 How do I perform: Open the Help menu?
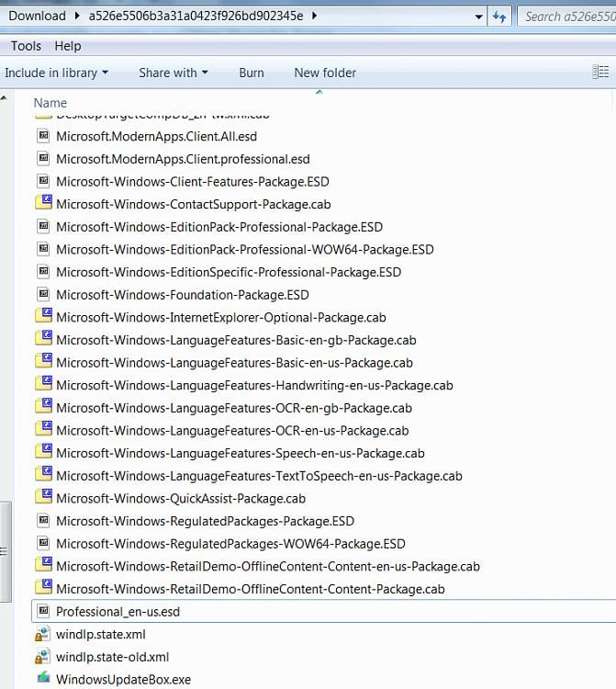pos(68,46)
